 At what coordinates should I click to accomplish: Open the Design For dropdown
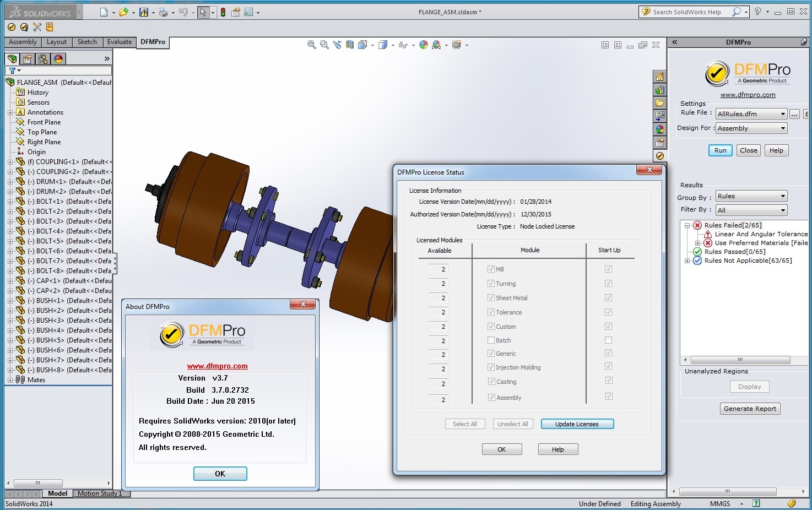point(751,128)
